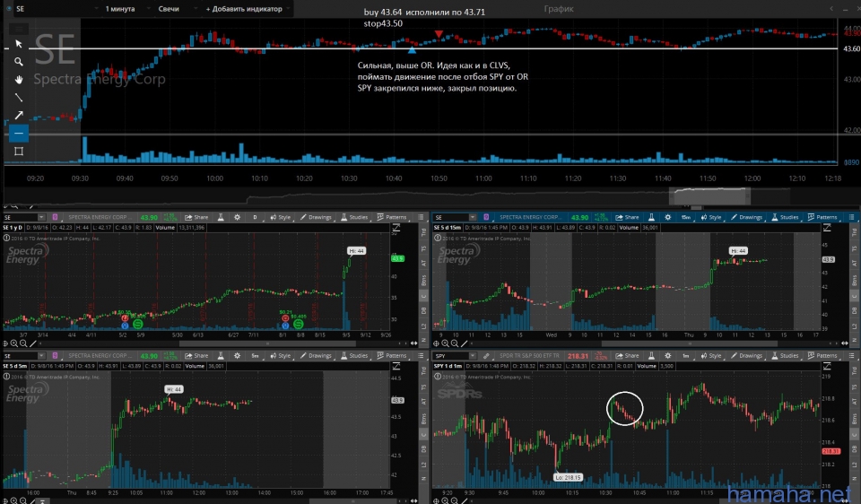Image resolution: width=861 pixels, height=504 pixels.
Task: Toggle the Trd sidebar tab in the SE daily panel
Action: tap(423, 233)
